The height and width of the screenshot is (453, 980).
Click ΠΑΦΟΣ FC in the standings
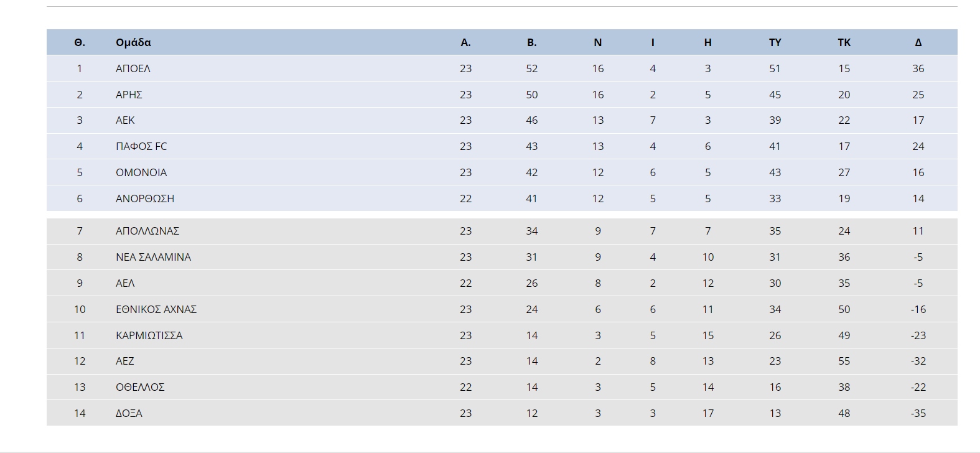click(141, 146)
